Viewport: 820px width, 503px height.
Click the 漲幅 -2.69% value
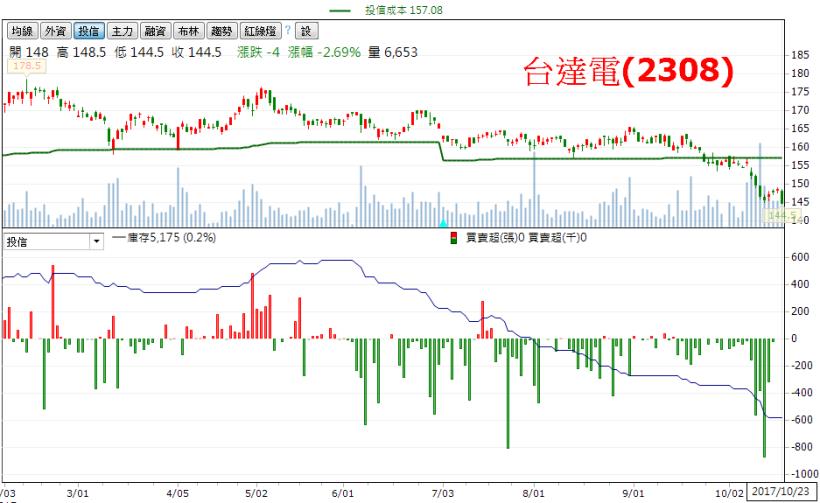[x=324, y=52]
